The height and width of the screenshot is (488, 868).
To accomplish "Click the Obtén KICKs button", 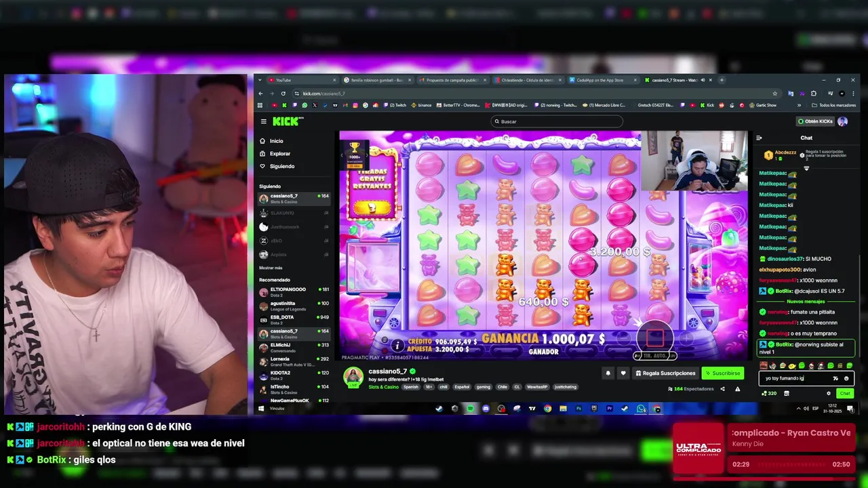I will [x=815, y=121].
